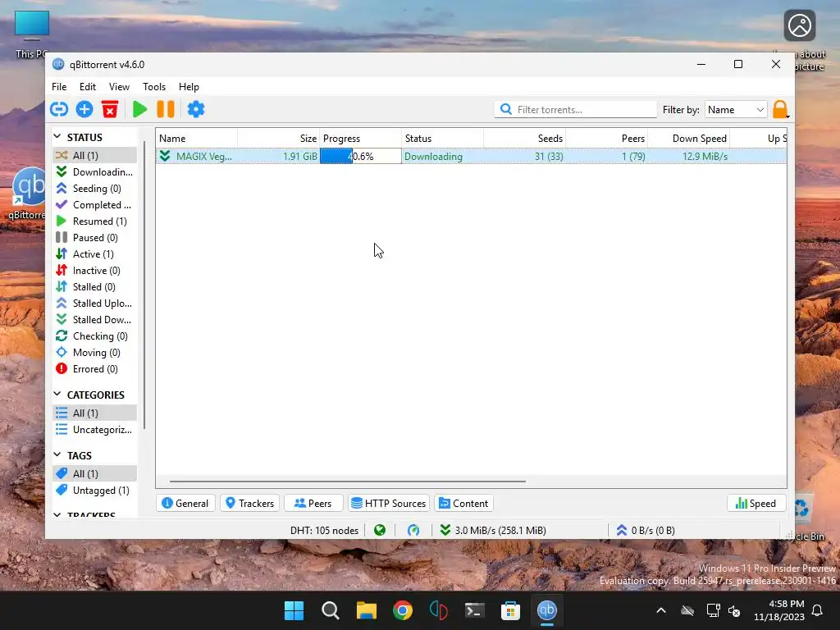The width and height of the screenshot is (840, 630).
Task: Select the Seeding (0) status filter
Action: [x=95, y=189]
